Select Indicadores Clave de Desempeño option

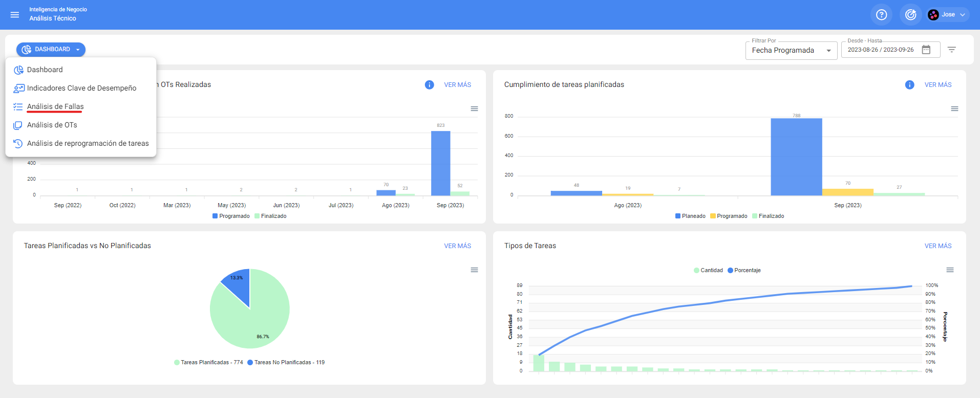81,88
